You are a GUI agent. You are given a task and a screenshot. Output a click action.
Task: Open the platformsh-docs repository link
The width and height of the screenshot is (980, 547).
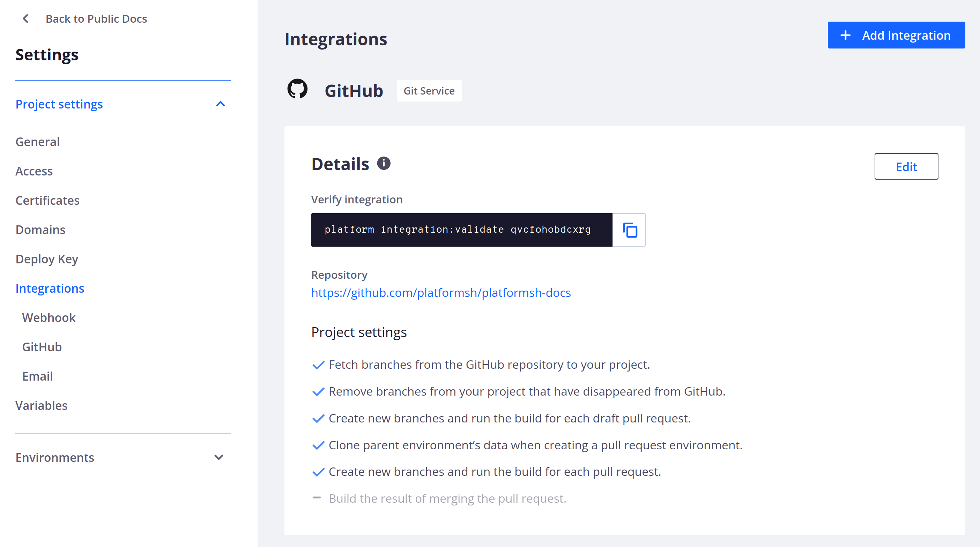[441, 292]
